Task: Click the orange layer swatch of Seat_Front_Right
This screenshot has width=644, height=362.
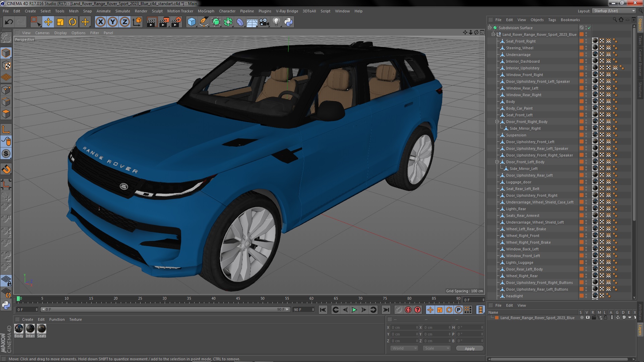Action: pyautogui.click(x=582, y=41)
